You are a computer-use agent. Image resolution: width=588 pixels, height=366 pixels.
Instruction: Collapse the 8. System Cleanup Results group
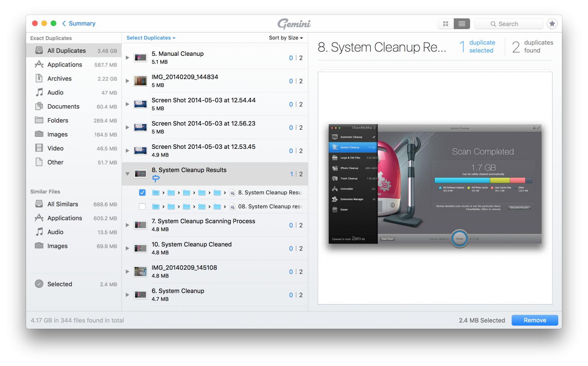pos(128,174)
